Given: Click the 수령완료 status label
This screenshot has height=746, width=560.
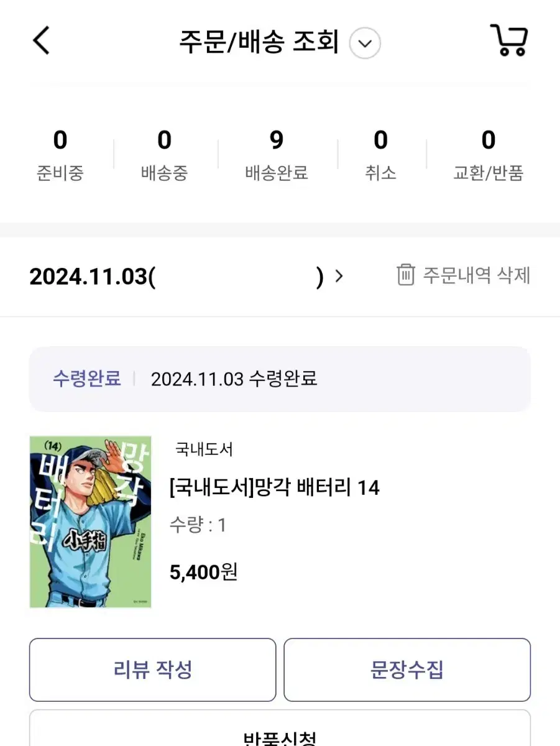Looking at the screenshot, I should (86, 379).
